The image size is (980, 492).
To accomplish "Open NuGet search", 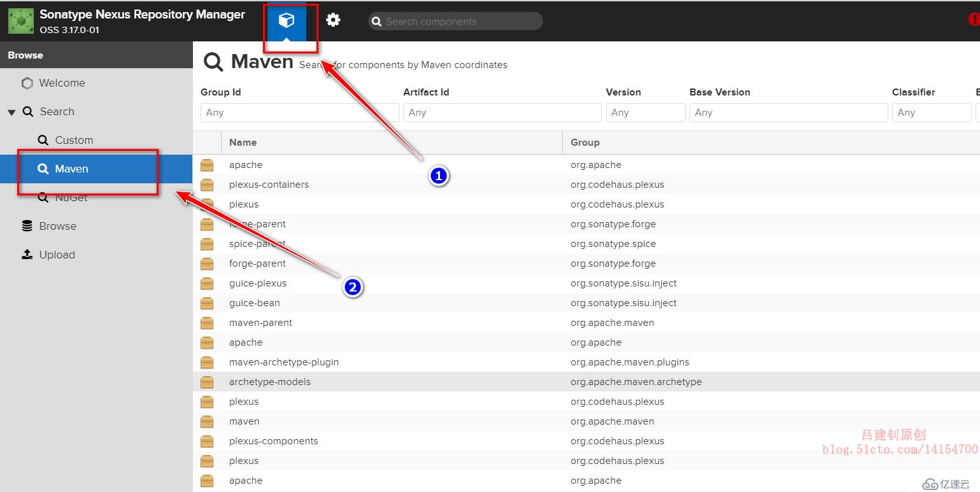I will point(71,197).
